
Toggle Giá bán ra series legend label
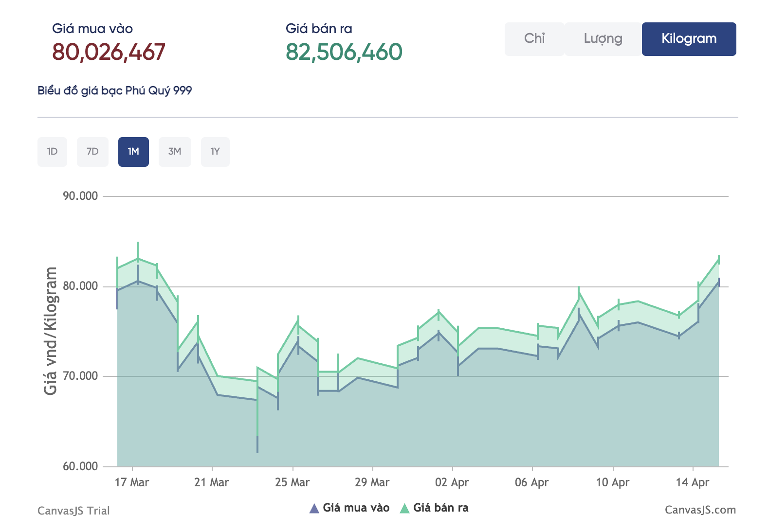tap(440, 508)
